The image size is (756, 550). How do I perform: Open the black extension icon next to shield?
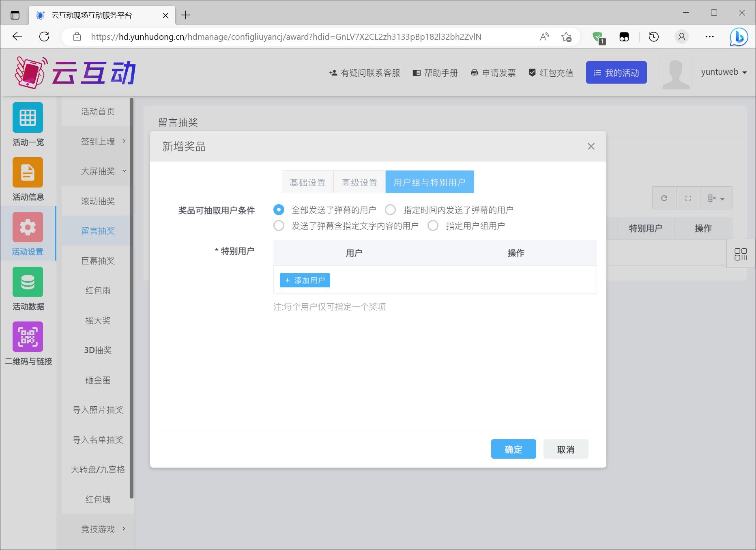[624, 37]
